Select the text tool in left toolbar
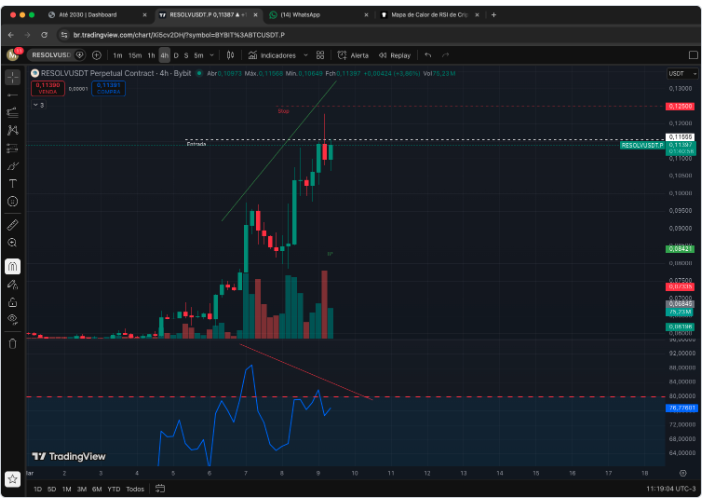 coord(13,183)
